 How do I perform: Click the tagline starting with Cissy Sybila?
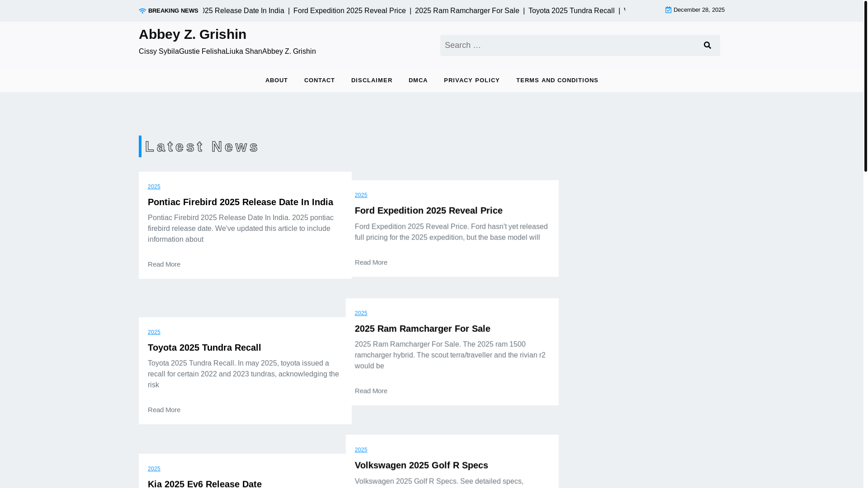click(x=227, y=52)
